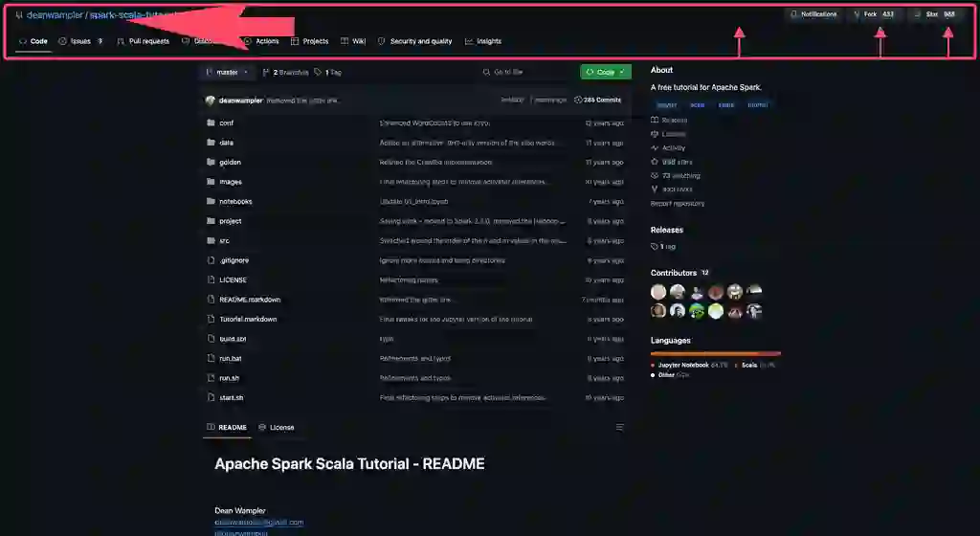This screenshot has width=980, height=536.
Task: View the 2 Branches link
Action: click(285, 73)
